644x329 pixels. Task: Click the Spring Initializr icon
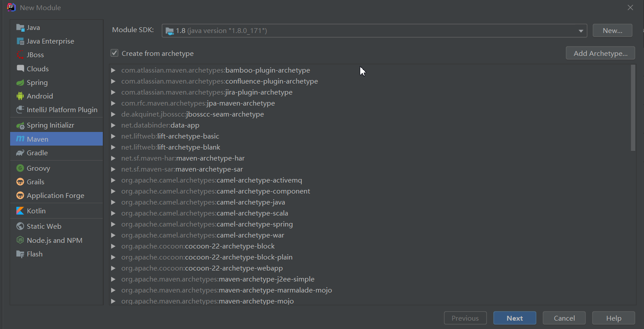(20, 125)
